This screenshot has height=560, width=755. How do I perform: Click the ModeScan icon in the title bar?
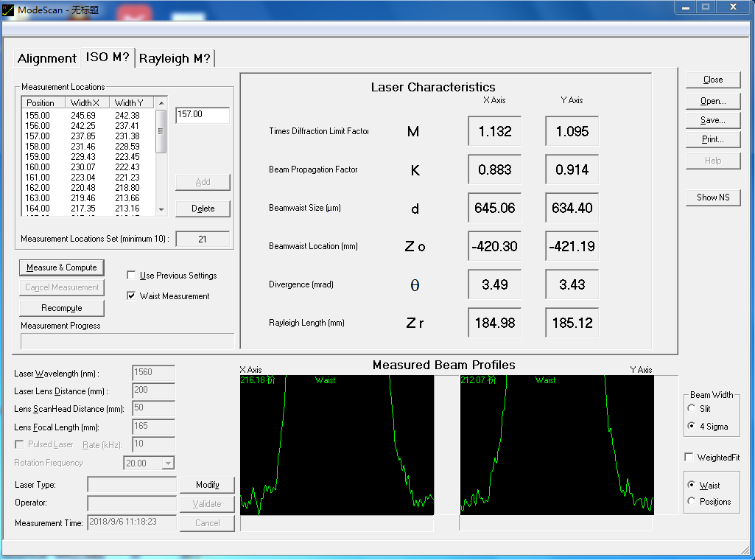point(8,9)
